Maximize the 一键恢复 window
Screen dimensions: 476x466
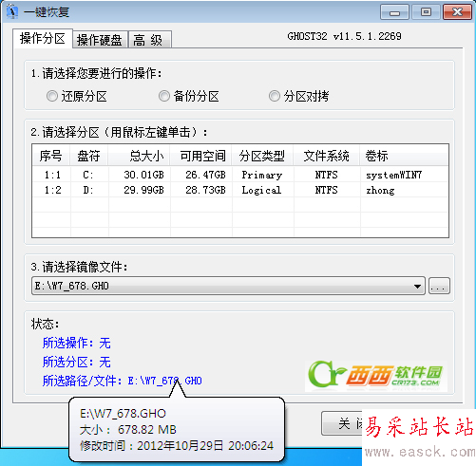tap(426, 12)
